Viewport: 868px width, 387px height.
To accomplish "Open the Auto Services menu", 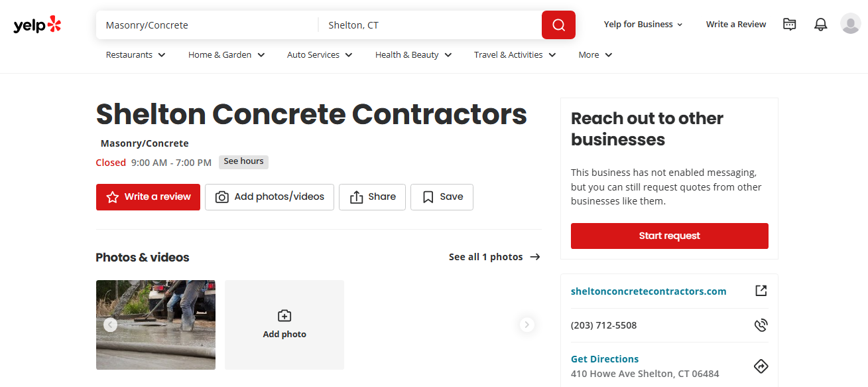I will tap(320, 55).
